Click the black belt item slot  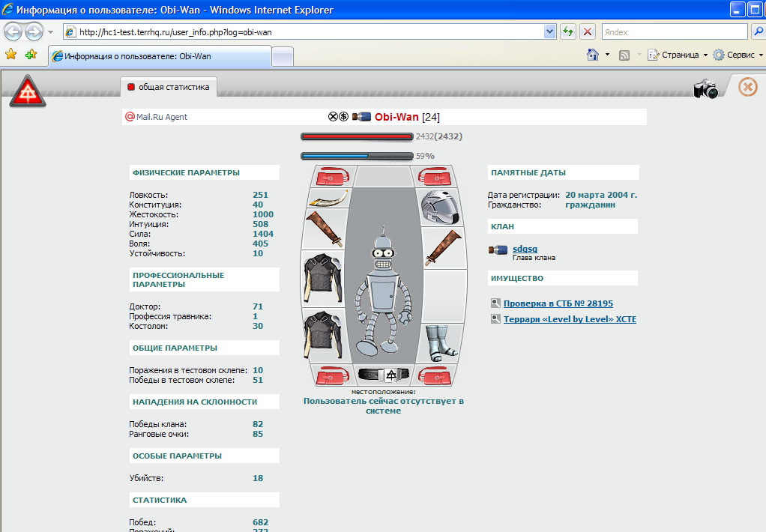pos(384,375)
